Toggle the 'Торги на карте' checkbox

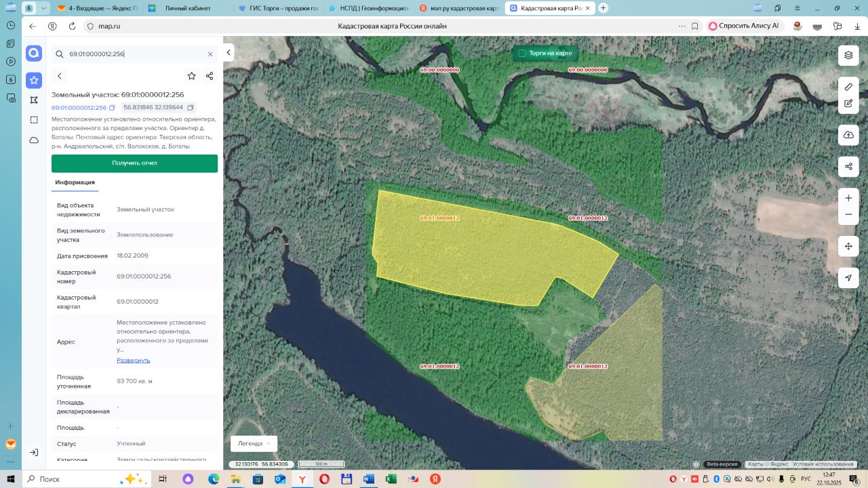522,53
